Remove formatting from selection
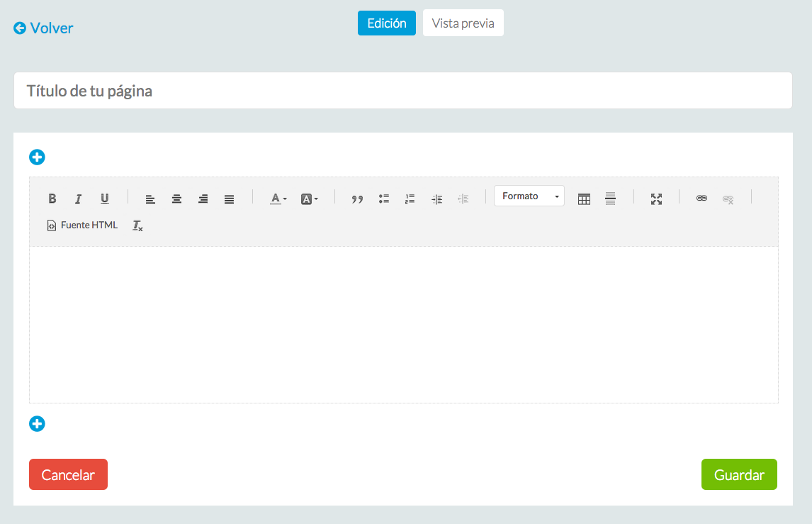This screenshot has height=524, width=812. 138,225
